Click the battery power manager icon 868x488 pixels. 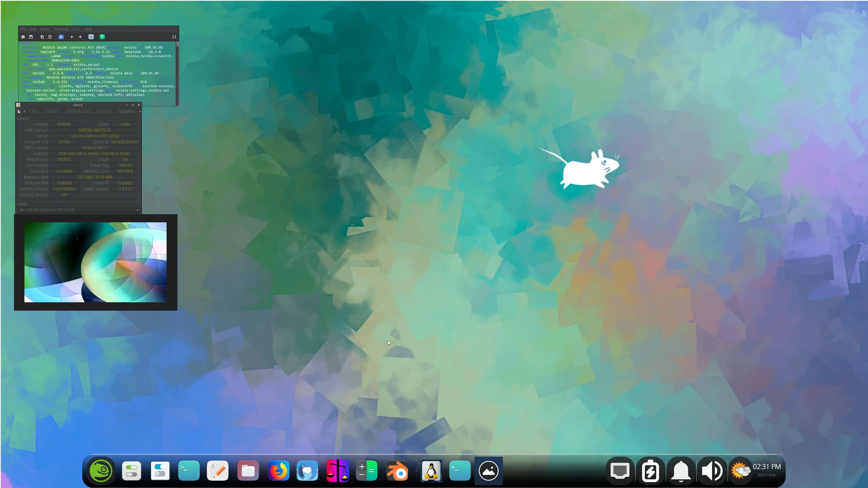pos(650,471)
